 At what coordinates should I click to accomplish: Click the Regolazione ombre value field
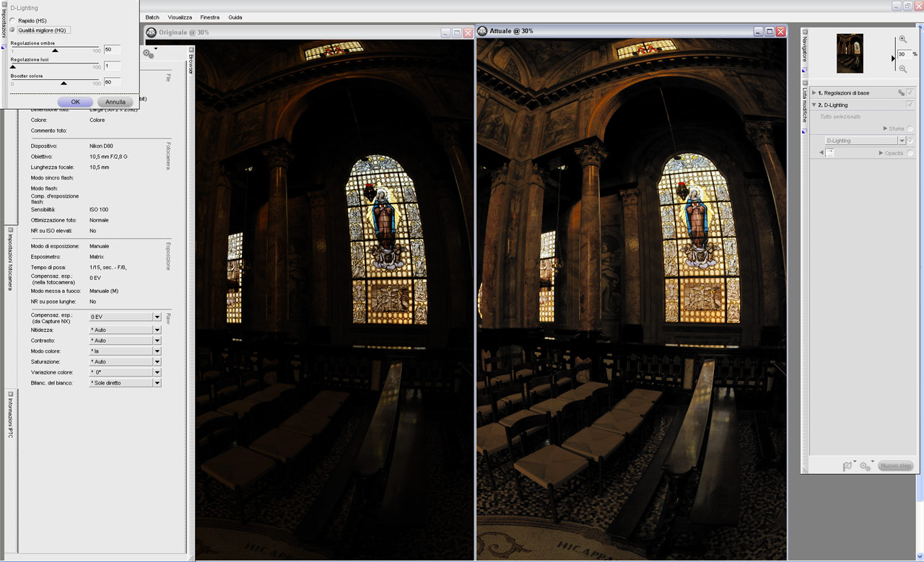(x=112, y=50)
